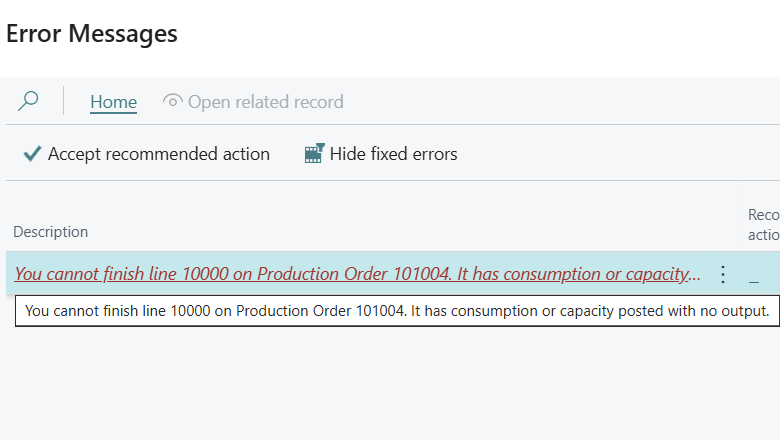Click the checkmark icon of Accept recommended action
The width and height of the screenshot is (780, 440).
[x=32, y=154]
